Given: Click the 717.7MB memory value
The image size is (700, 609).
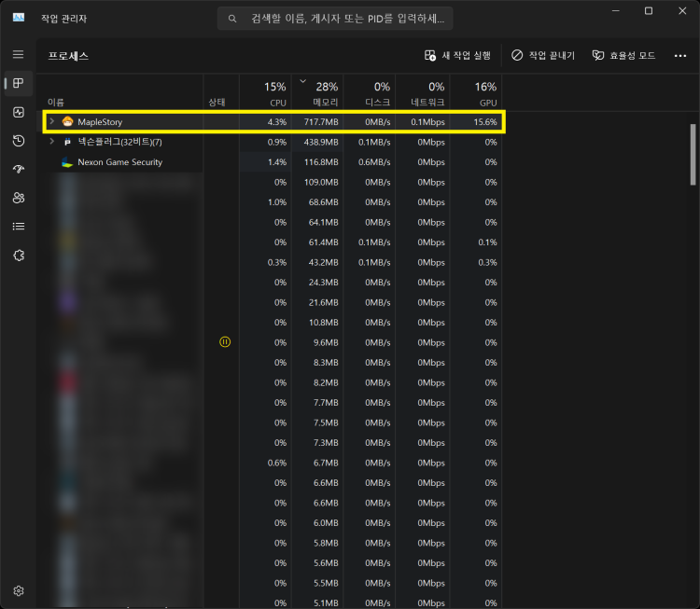Looking at the screenshot, I should (321, 122).
